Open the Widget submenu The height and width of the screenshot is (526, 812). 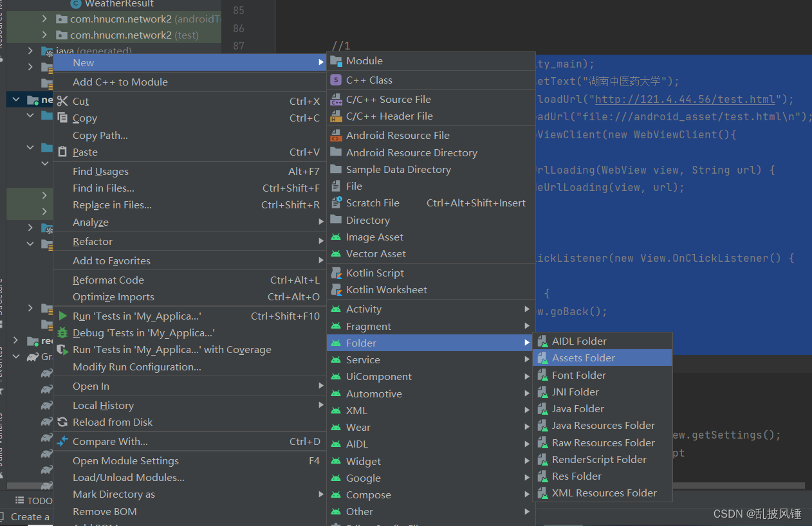point(431,462)
